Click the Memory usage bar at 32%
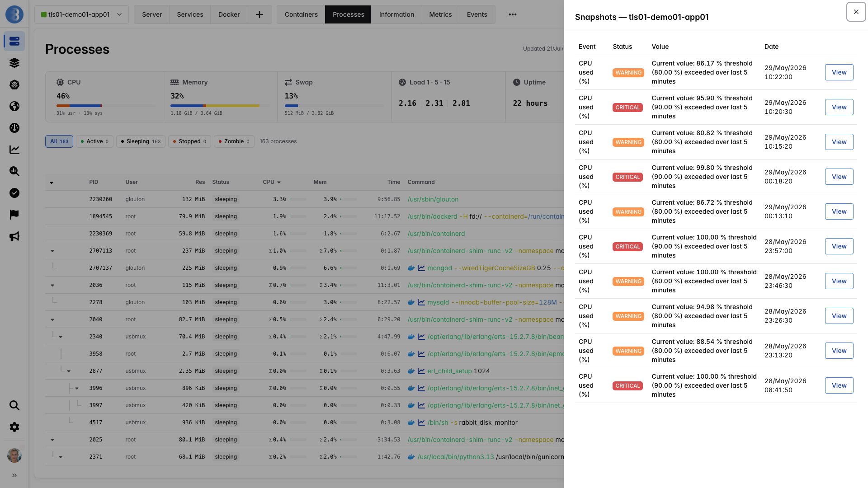Image resolution: width=868 pixels, height=488 pixels. click(220, 106)
